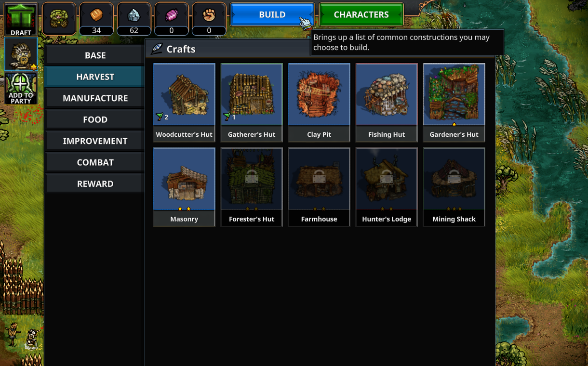
Task: Open the Base category tab
Action: pos(95,55)
